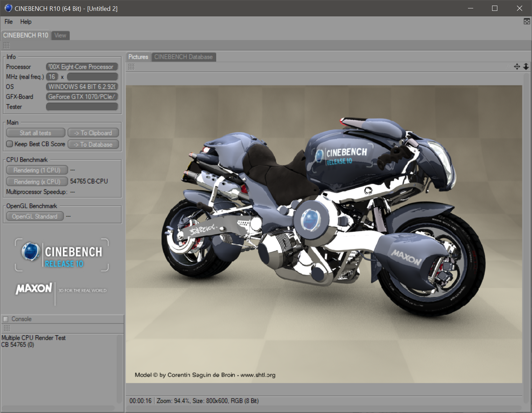Click the CINEBENCH app icon in title bar
Screen dimensions: 532x413
(8, 8)
